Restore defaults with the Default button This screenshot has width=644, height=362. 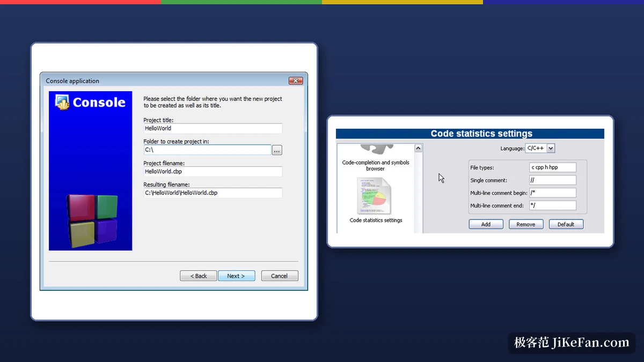[x=566, y=224]
